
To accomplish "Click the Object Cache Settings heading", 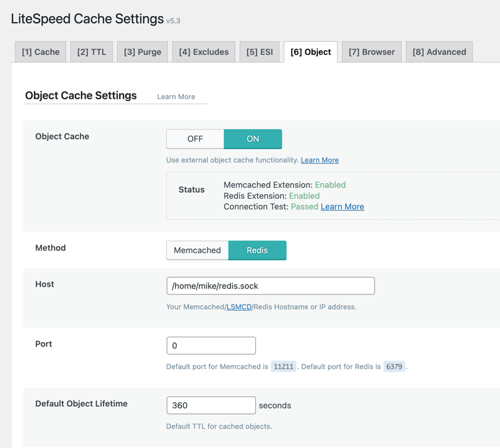I will coord(81,96).
